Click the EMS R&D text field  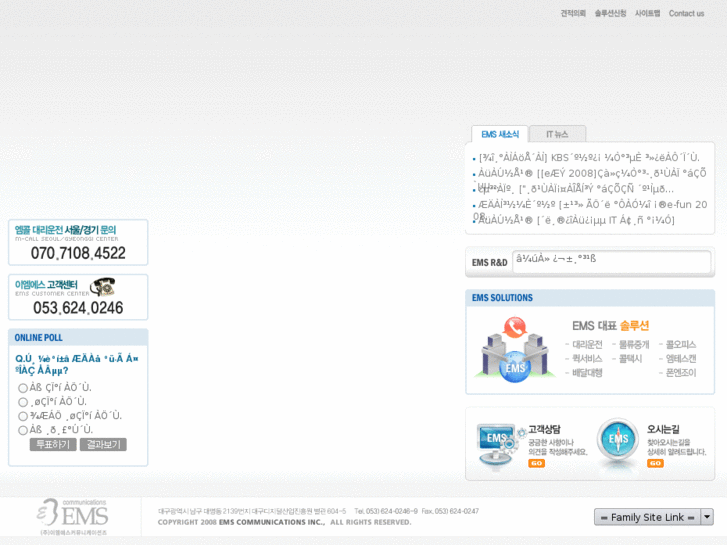tap(612, 262)
